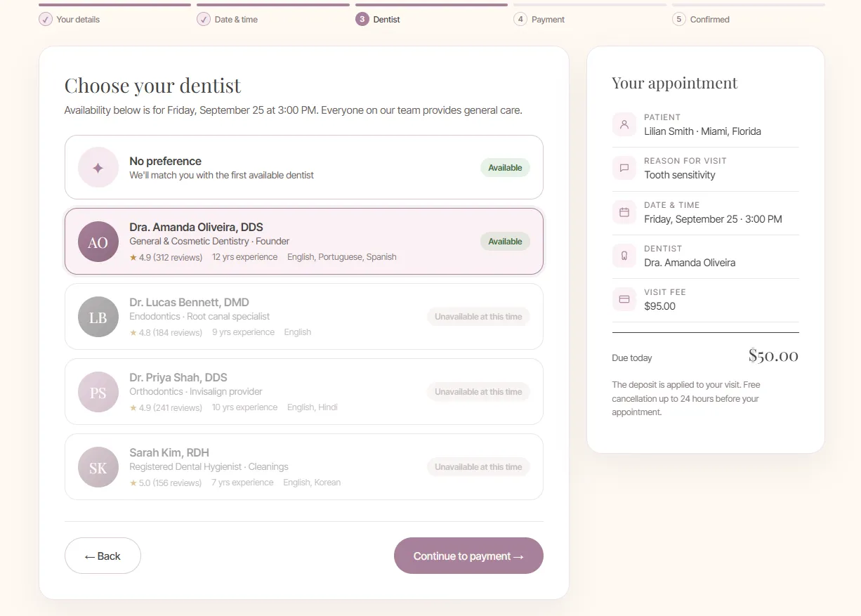This screenshot has width=861, height=616.
Task: Click the Your details progress bar
Action: [115, 5]
